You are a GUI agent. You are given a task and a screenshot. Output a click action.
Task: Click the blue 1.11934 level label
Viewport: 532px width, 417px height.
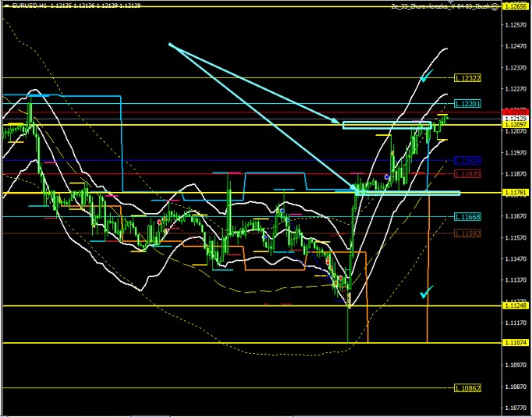[466, 160]
